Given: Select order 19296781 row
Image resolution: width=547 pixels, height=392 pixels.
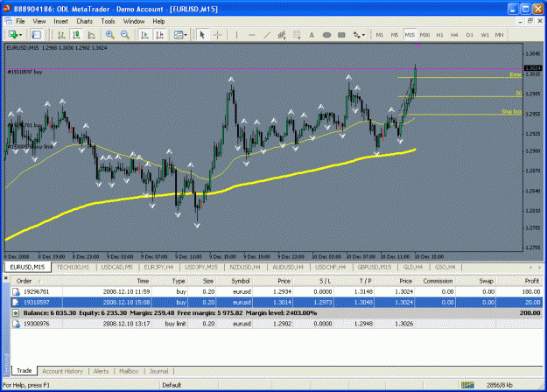Looking at the screenshot, I should 277,291.
